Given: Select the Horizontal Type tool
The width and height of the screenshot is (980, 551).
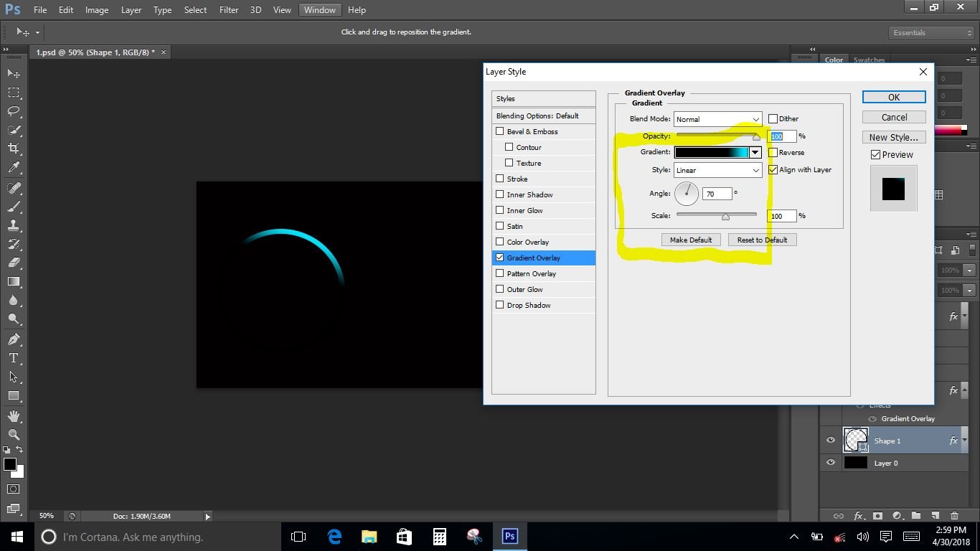Looking at the screenshot, I should pyautogui.click(x=14, y=357).
